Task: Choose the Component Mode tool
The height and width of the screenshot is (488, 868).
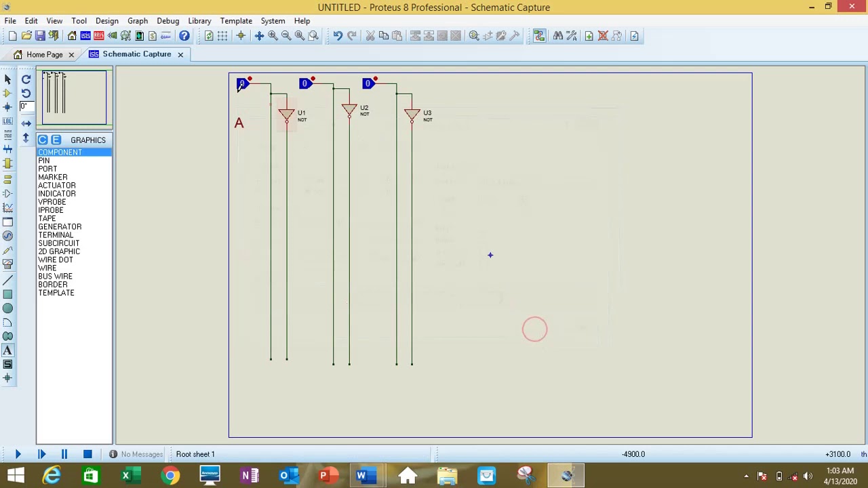Action: point(7,93)
